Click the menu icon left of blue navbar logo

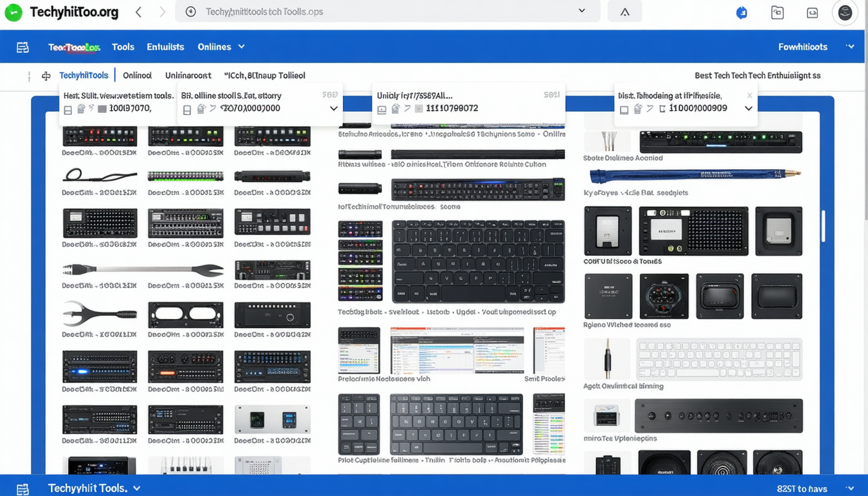[23, 47]
